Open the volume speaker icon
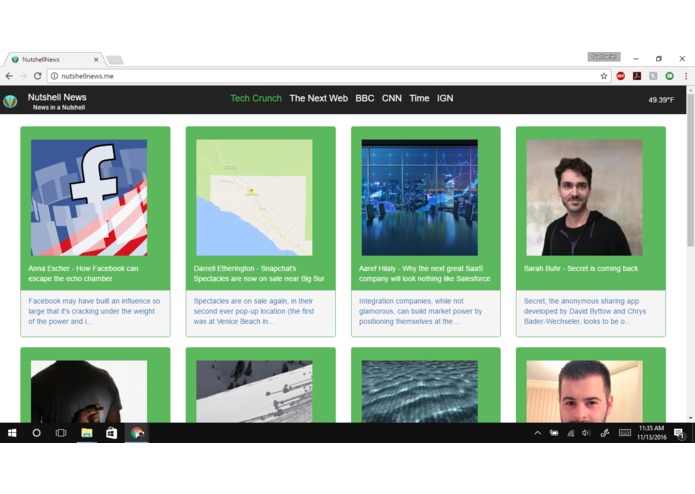The image size is (695, 494). click(x=586, y=433)
